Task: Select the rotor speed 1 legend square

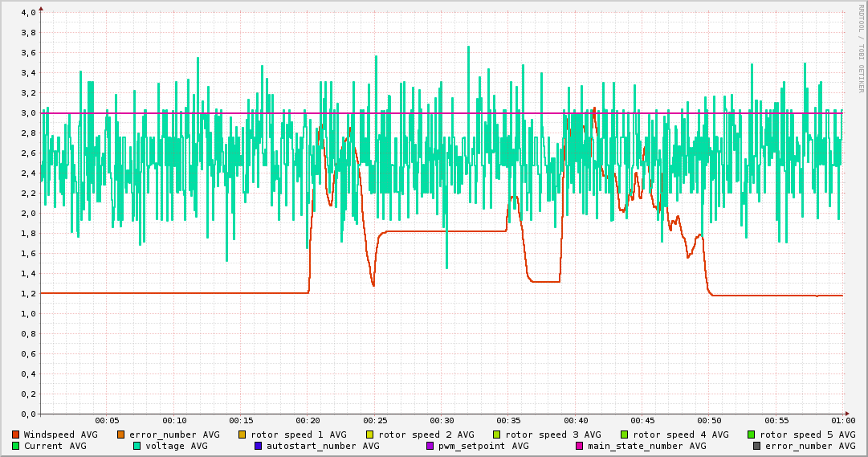Action: click(242, 435)
